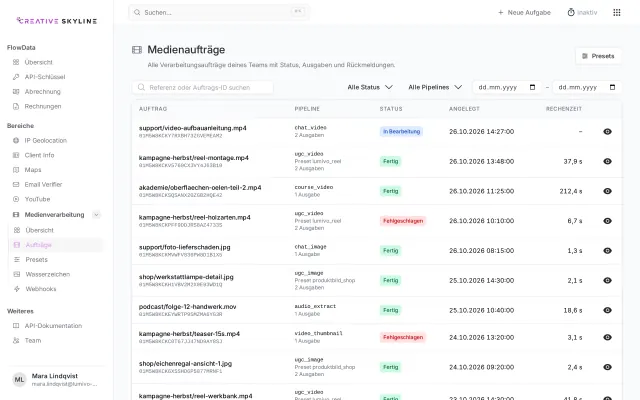Click the In Bearbeitung status badge
Screen dimensions: 640x400
tap(401, 131)
